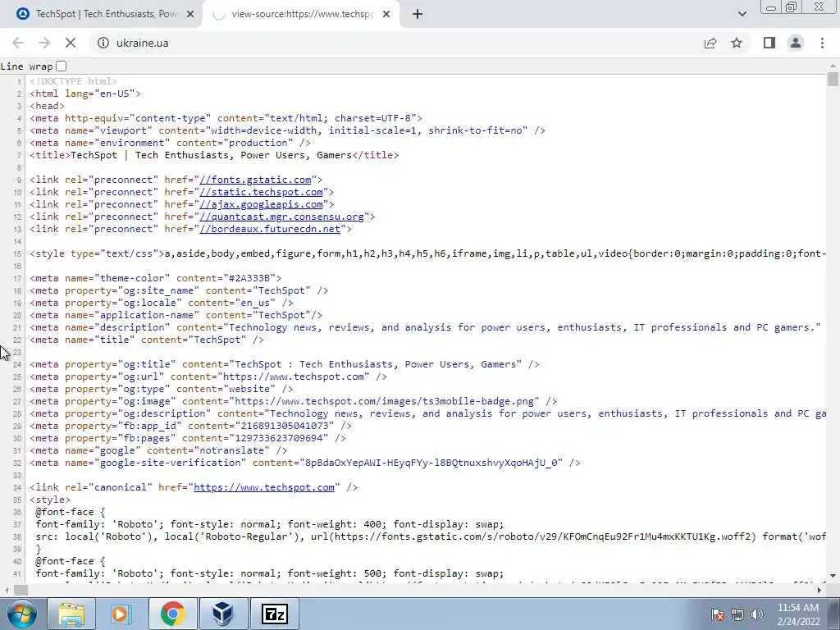Open Windows Explorer from the taskbar
Screen dimensions: 840x630
[71, 614]
